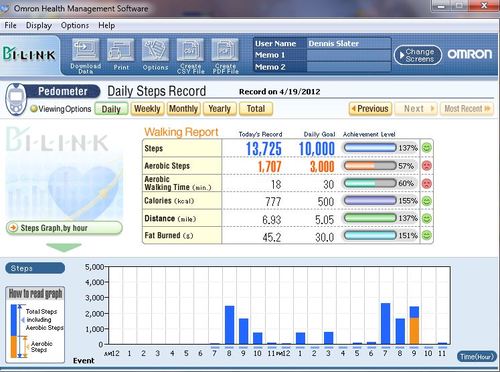Switch to the Weekly view tab
The width and height of the screenshot is (500, 372).
pyautogui.click(x=147, y=109)
